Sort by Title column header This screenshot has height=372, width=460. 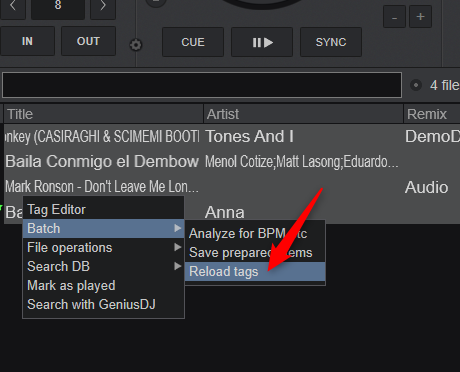pos(103,114)
